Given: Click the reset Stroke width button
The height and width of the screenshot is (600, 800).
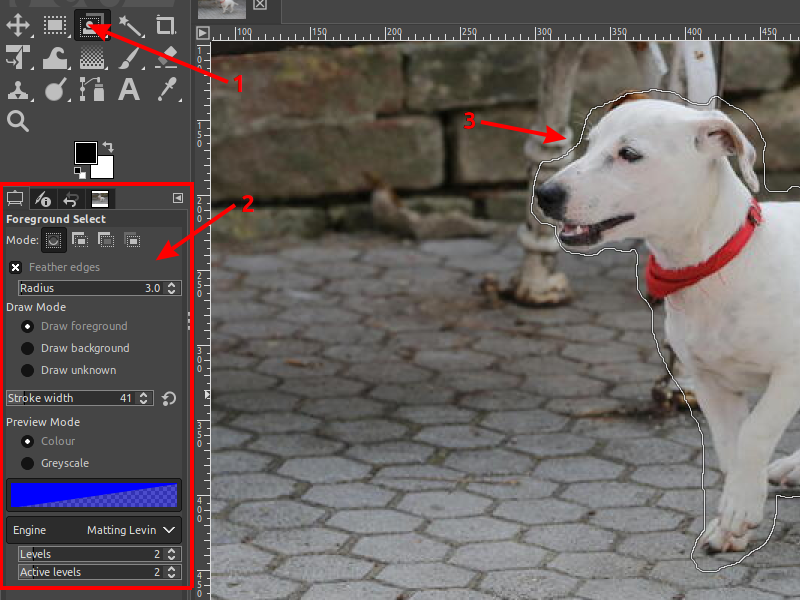Looking at the screenshot, I should click(168, 398).
